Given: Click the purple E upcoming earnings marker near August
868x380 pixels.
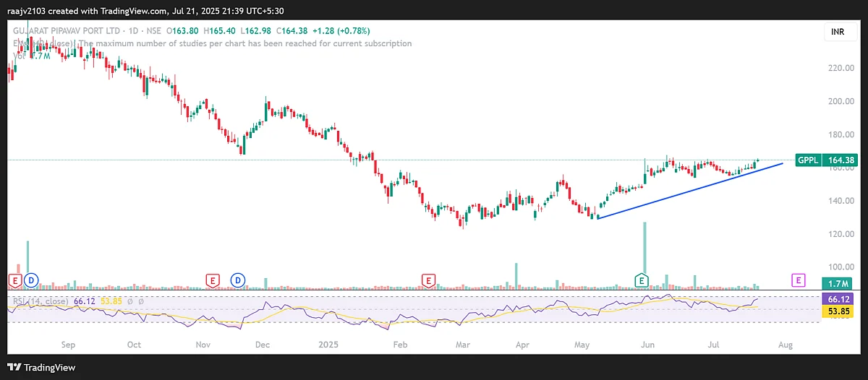Looking at the screenshot, I should click(799, 279).
